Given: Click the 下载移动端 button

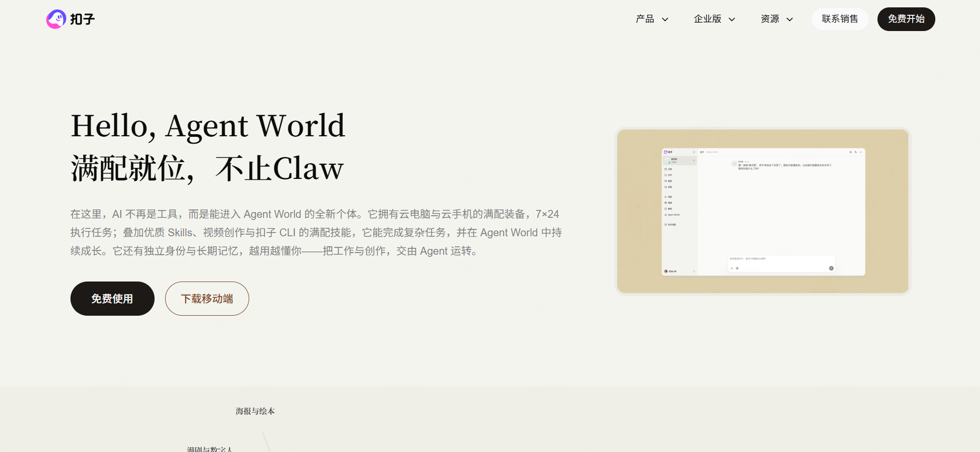Looking at the screenshot, I should [207, 298].
